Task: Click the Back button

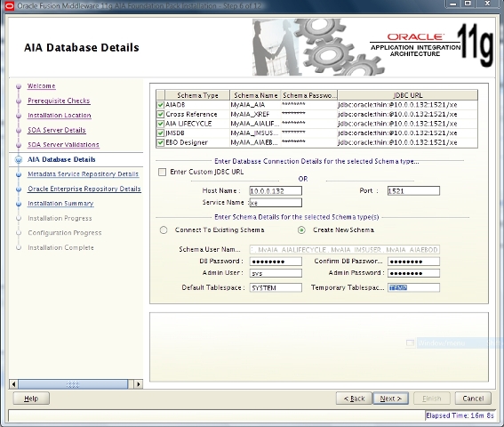Action: [354, 399]
